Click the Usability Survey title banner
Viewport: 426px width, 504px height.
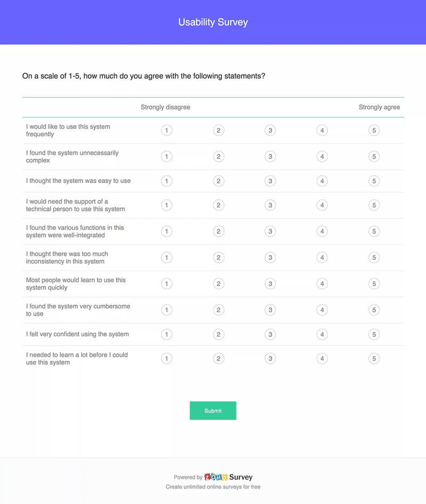coord(213,22)
